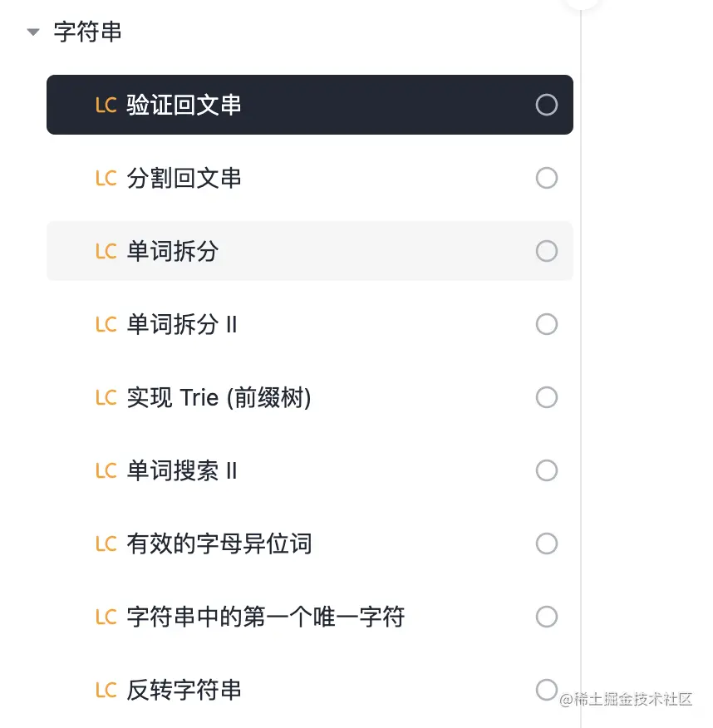Toggle the completion circle for 分割回文串

547,178
